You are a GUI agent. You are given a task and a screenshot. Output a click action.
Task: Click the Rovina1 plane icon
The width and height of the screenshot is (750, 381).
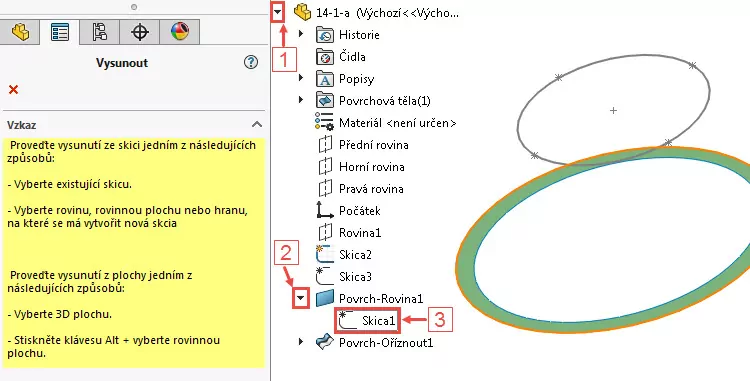[x=325, y=232]
